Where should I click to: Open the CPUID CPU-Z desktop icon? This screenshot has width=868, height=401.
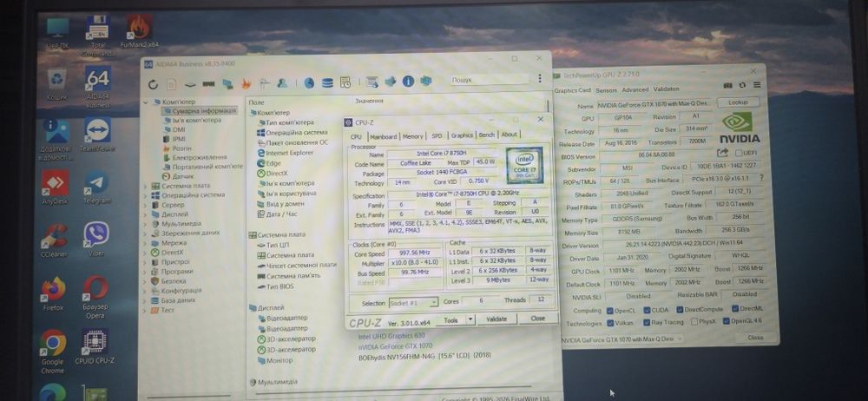tap(95, 346)
